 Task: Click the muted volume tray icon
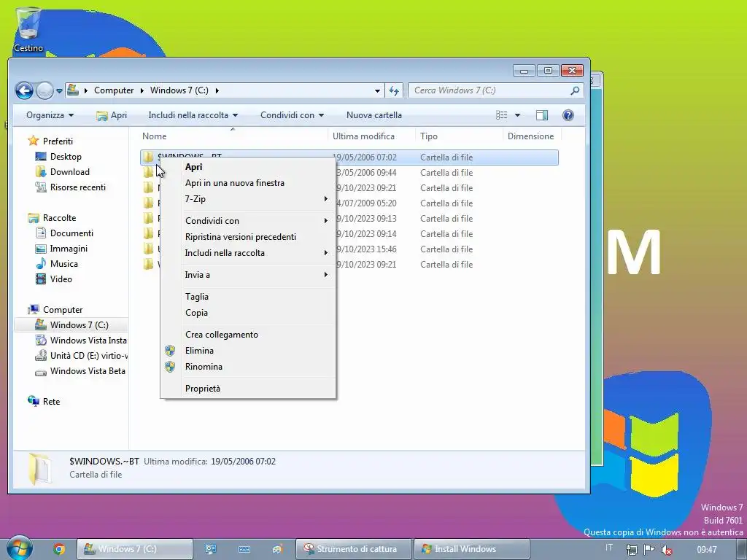point(667,550)
